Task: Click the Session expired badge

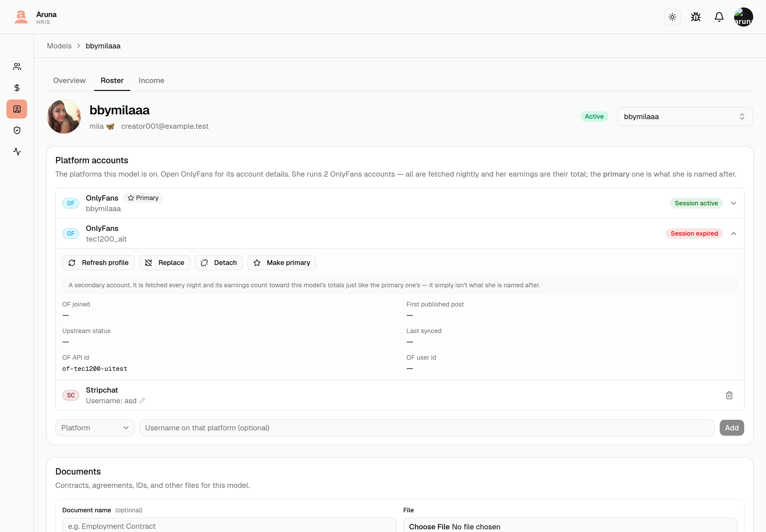Action: click(x=694, y=234)
